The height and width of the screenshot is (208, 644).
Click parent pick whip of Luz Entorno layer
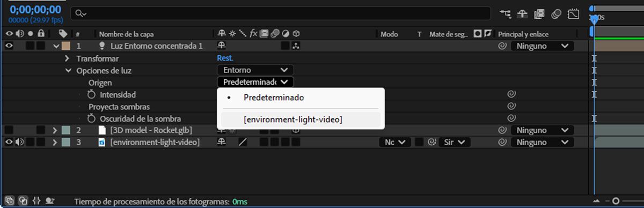point(502,46)
